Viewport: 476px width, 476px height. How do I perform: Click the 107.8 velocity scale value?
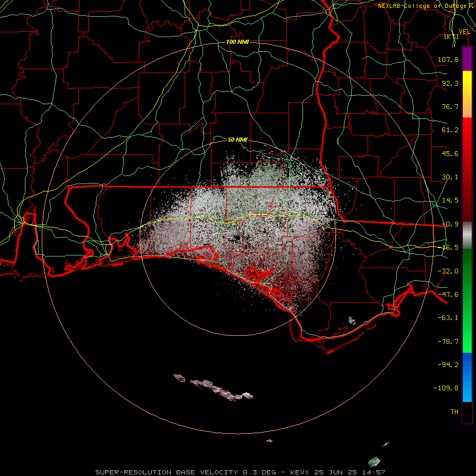(x=448, y=59)
